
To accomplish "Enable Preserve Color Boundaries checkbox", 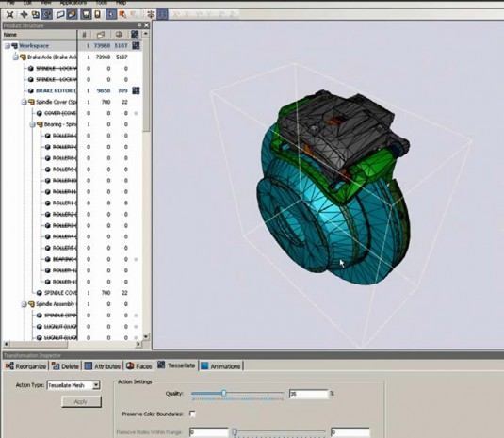I will click(x=192, y=414).
